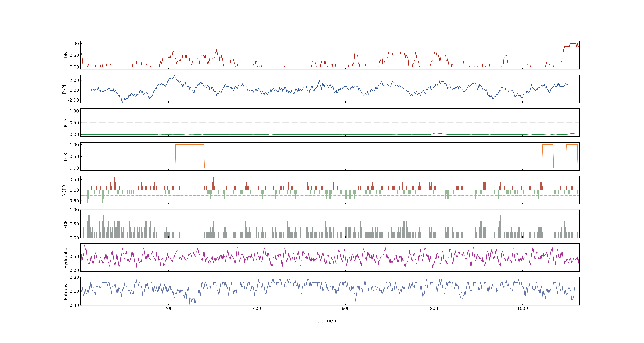Click the 200 x-axis tick label
Image resolution: width=644 pixels, height=343 pixels.
pos(168,309)
